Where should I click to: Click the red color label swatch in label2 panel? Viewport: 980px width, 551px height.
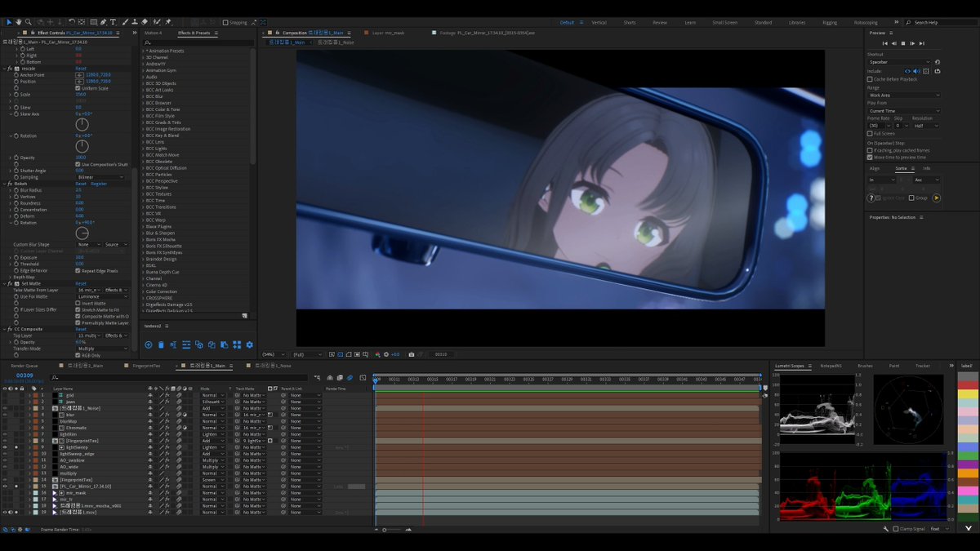(x=968, y=385)
